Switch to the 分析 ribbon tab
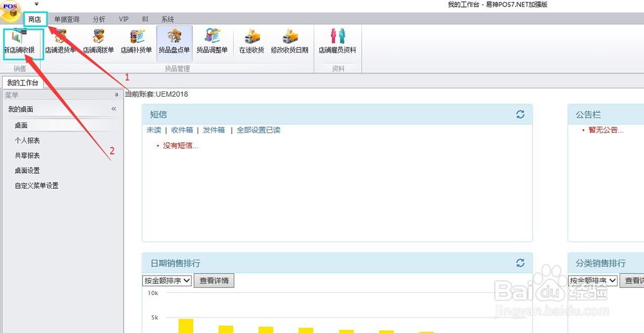Image resolution: width=644 pixels, height=333 pixels. [x=99, y=19]
